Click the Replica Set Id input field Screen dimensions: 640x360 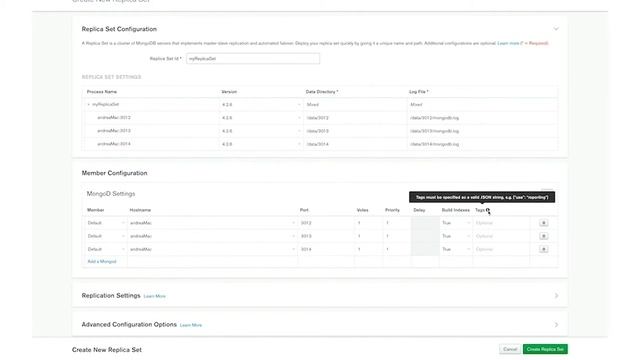253,59
